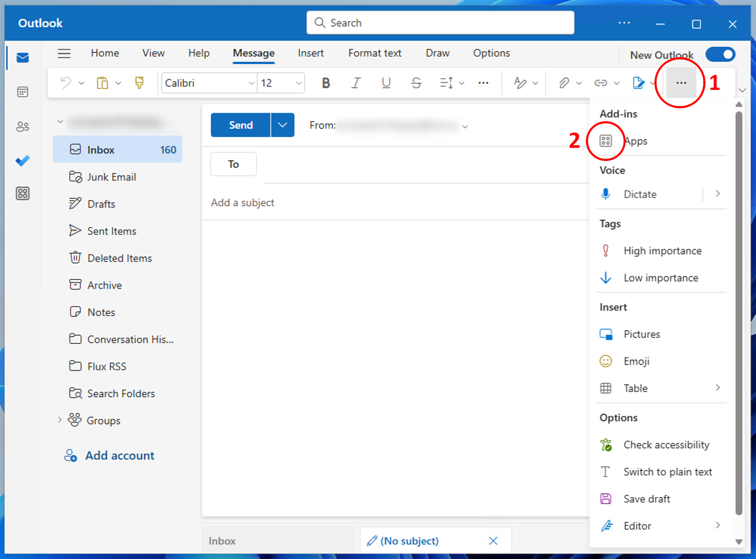Screen dimensions: 756x559
Task: Click the Send button
Action: tap(241, 125)
